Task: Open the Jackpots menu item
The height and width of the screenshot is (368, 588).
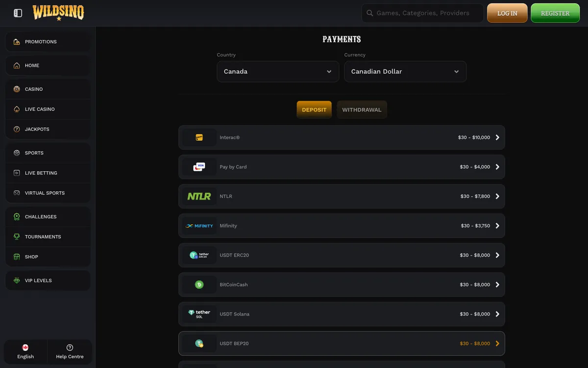Action: click(x=48, y=129)
